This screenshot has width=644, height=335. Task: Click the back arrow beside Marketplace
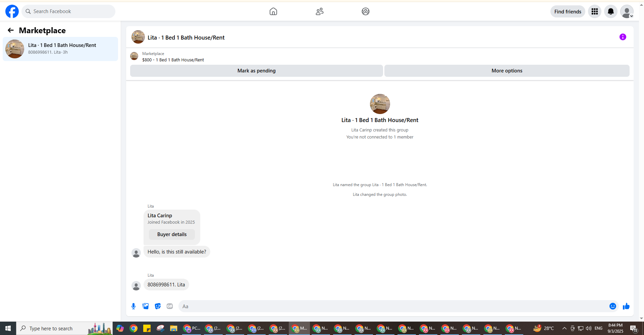(x=11, y=31)
